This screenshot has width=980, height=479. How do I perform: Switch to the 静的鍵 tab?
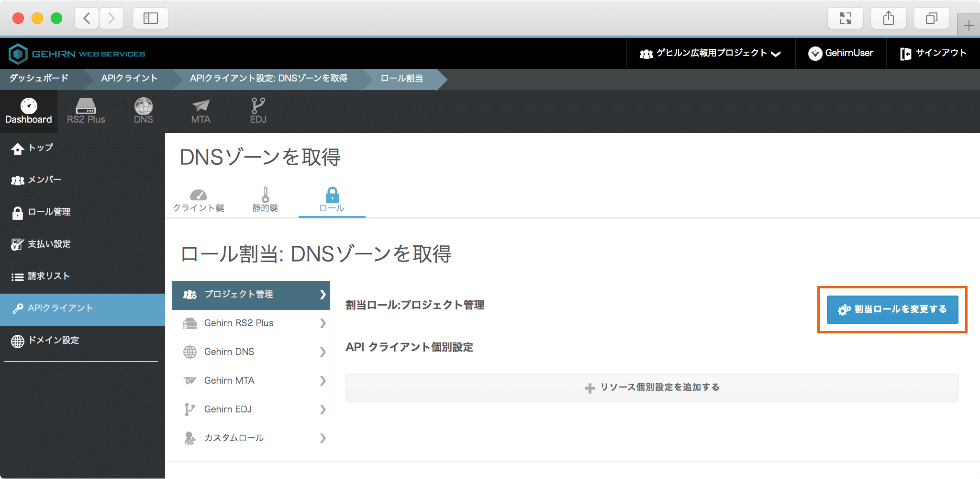[265, 200]
